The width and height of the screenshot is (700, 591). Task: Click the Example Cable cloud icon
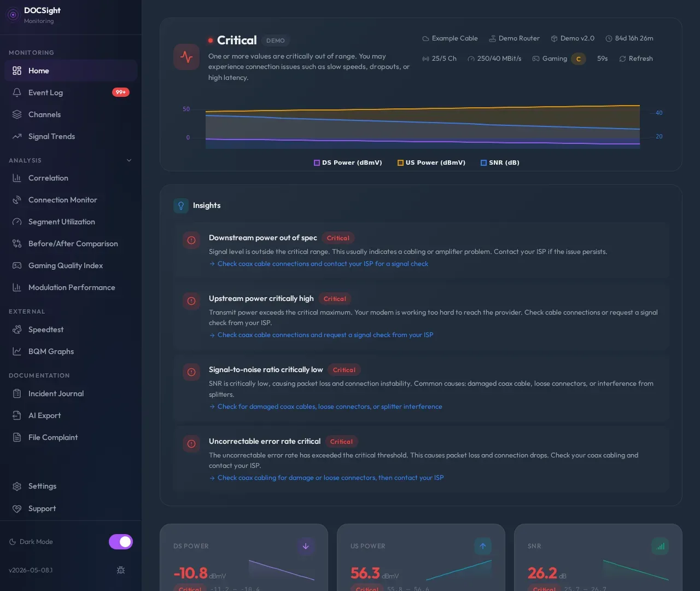[425, 39]
